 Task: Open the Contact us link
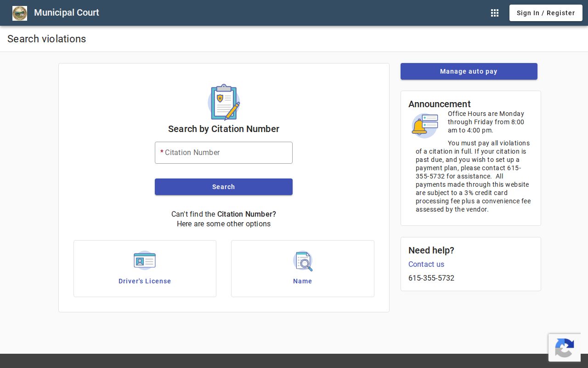point(426,264)
